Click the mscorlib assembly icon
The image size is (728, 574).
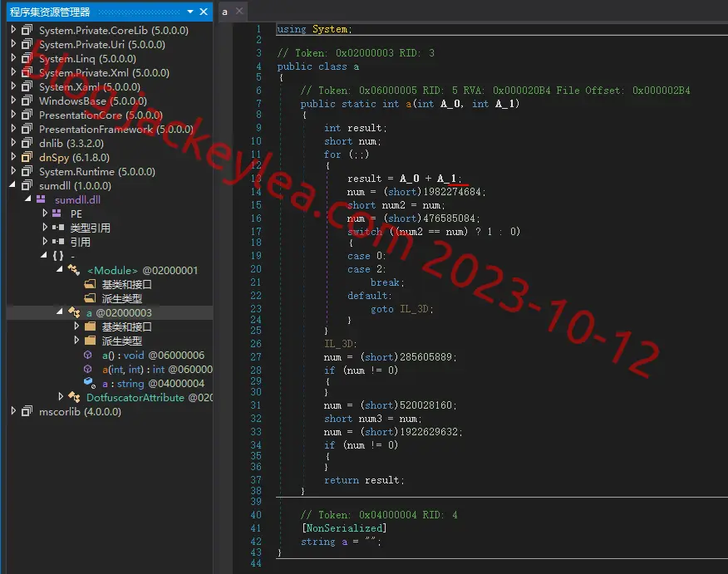27,411
